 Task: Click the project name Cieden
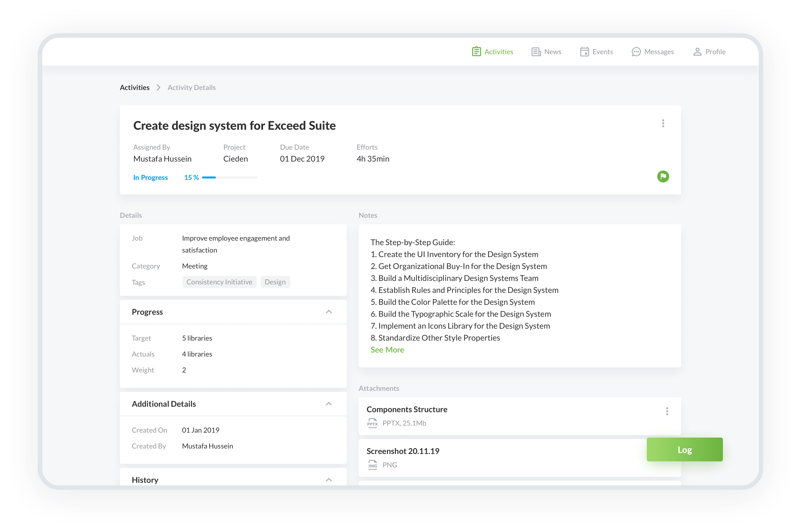tap(236, 159)
